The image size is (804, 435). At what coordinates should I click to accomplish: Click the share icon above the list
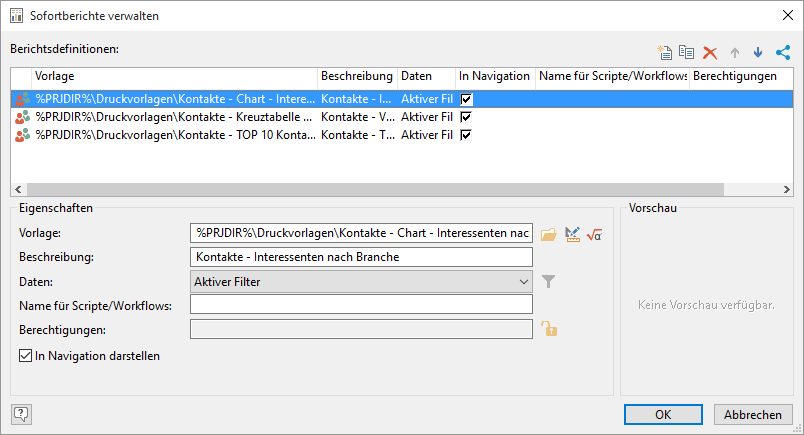782,53
